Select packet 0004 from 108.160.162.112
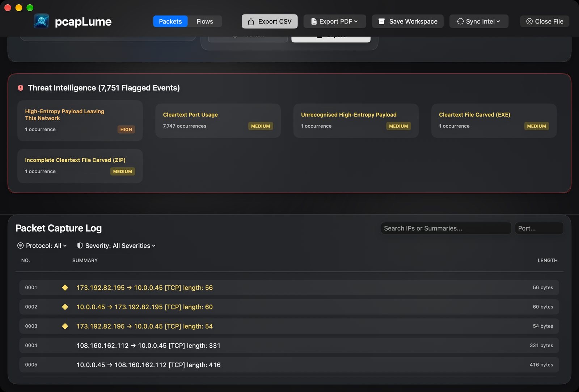The width and height of the screenshot is (579, 392). click(x=289, y=345)
